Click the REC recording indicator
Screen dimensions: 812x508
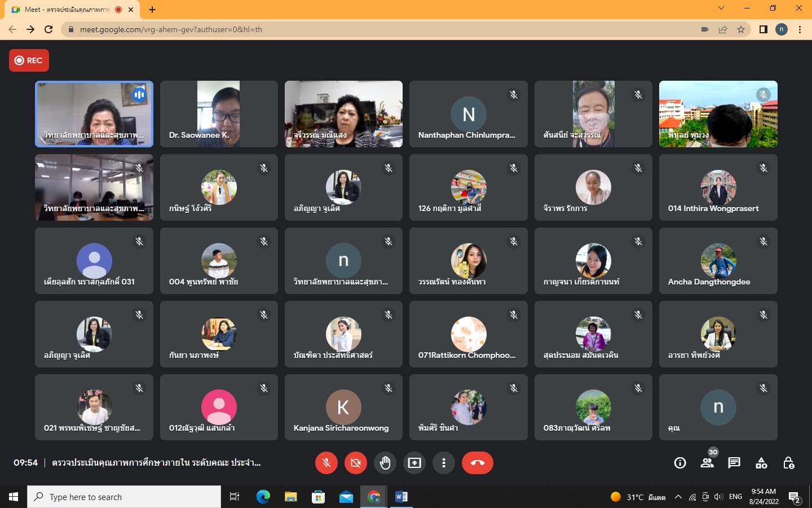pos(29,60)
